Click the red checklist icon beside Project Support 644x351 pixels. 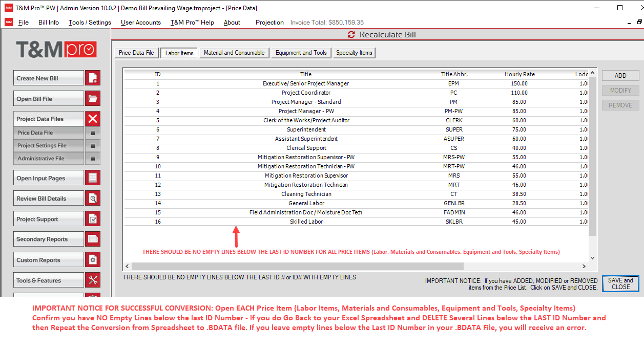click(x=93, y=219)
